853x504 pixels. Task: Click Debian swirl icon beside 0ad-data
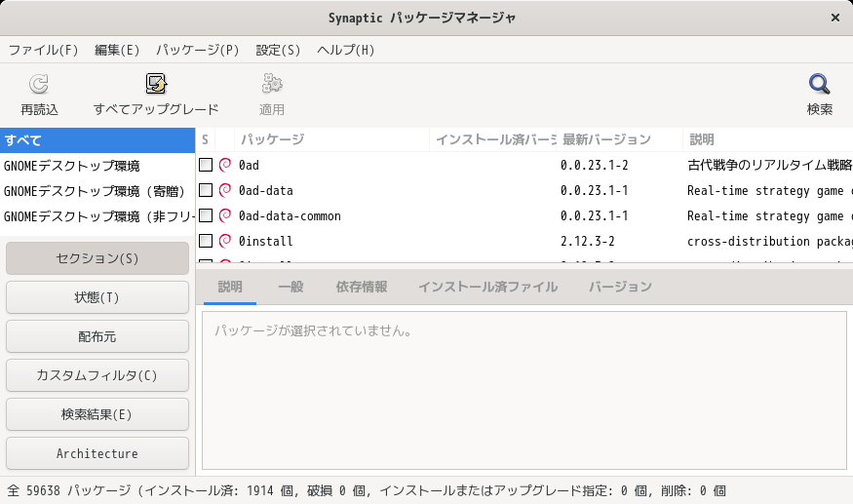pyautogui.click(x=224, y=190)
